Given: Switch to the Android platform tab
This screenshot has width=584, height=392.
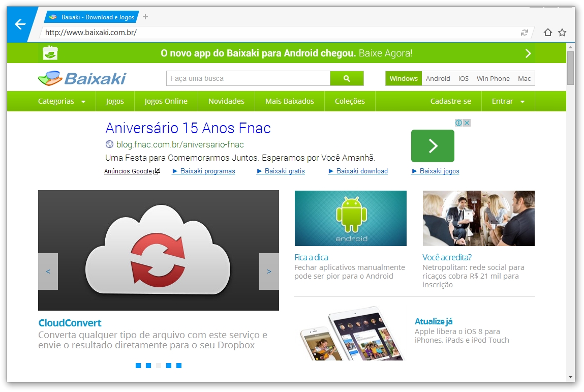Looking at the screenshot, I should [438, 78].
